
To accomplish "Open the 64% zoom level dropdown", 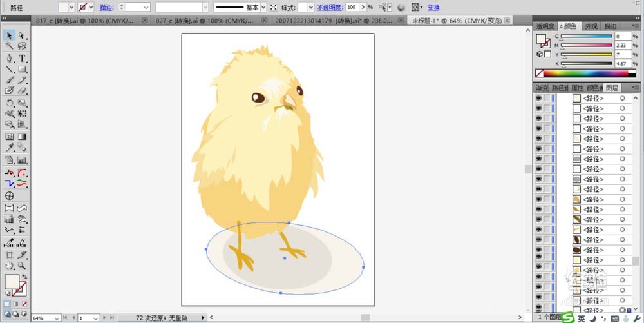I will (x=57, y=318).
